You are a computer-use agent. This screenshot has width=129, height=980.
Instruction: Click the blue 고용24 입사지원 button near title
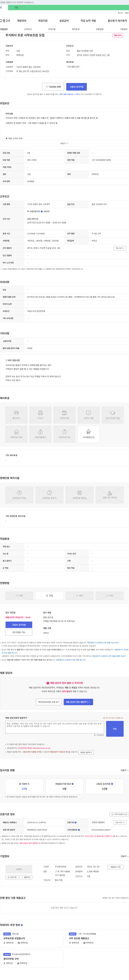pos(76,87)
